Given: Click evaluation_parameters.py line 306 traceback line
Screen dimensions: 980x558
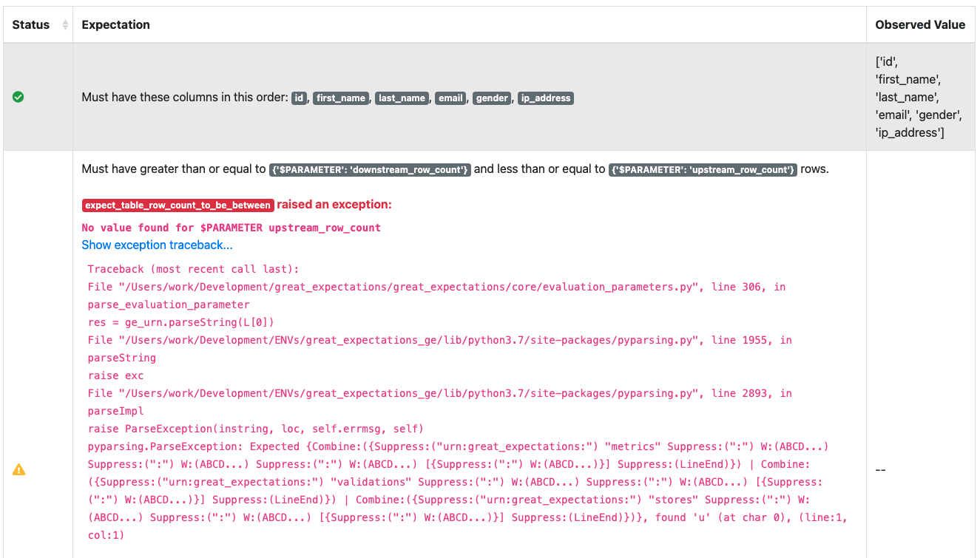Looking at the screenshot, I should point(436,287).
